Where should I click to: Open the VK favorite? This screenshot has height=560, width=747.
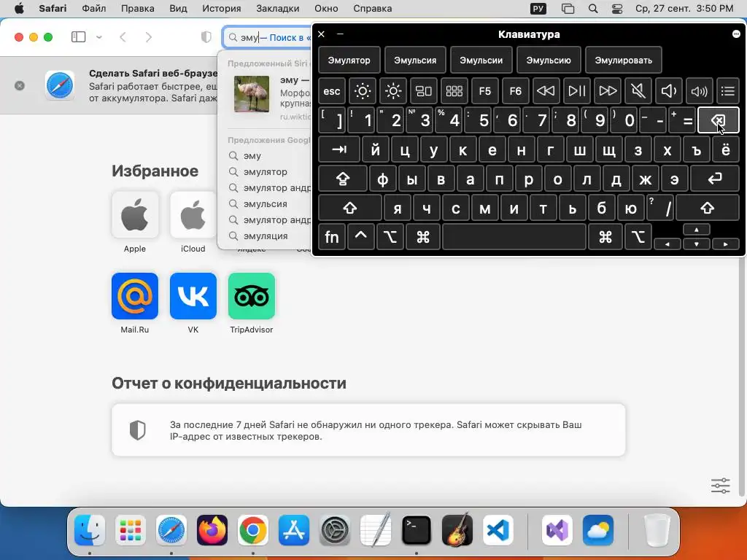(x=193, y=303)
